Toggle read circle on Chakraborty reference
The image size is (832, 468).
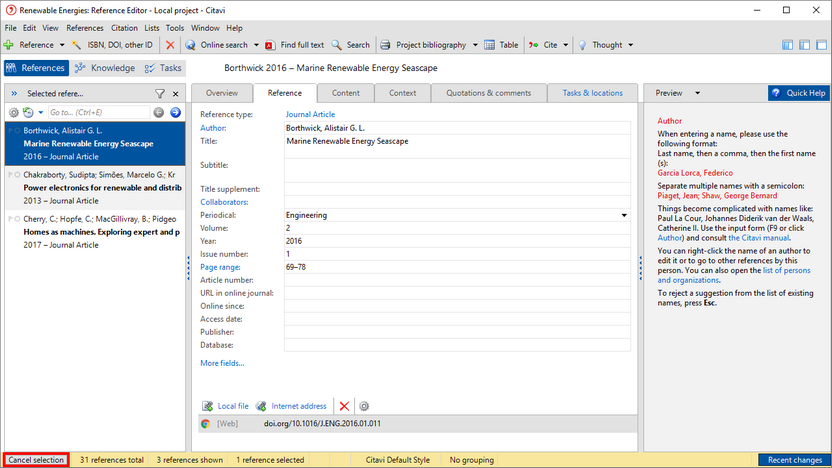click(18, 175)
